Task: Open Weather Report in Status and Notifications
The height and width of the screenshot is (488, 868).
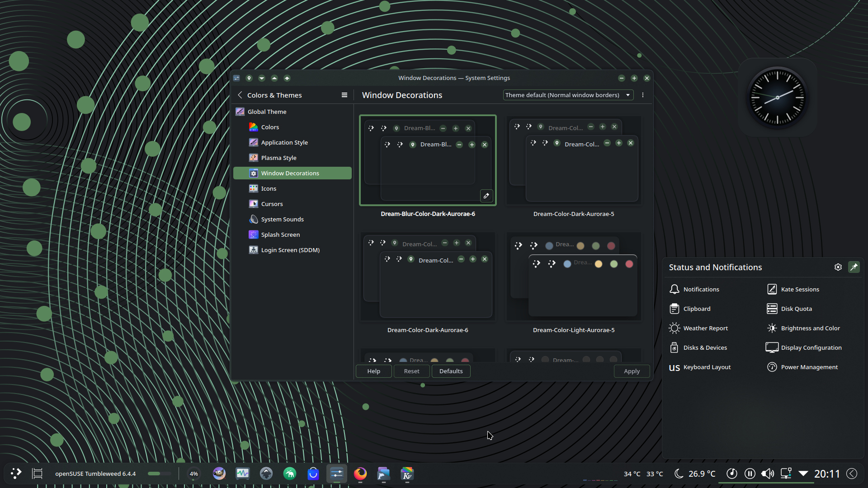Action: 698,328
